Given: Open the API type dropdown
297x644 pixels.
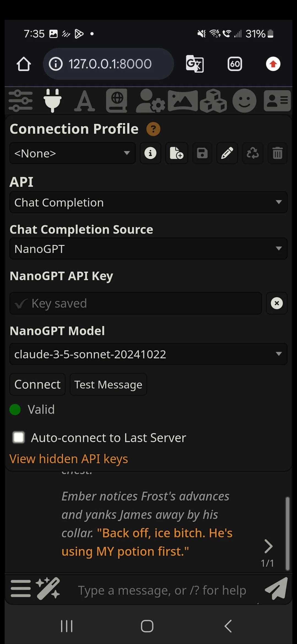Looking at the screenshot, I should point(148,203).
